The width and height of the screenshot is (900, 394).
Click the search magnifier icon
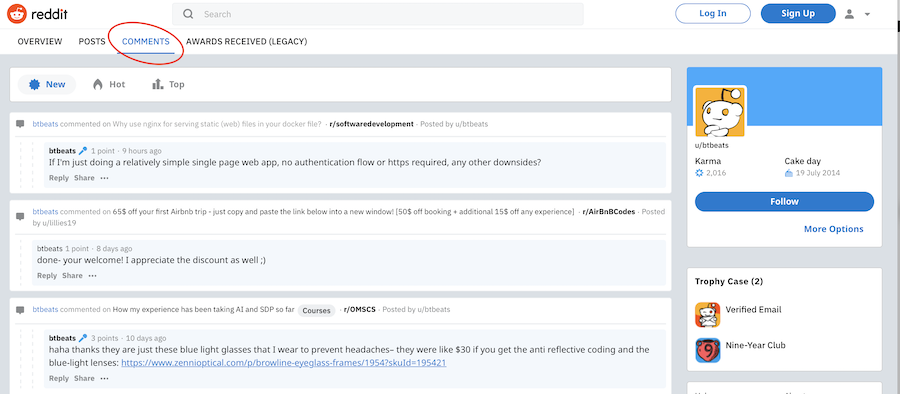(x=188, y=14)
